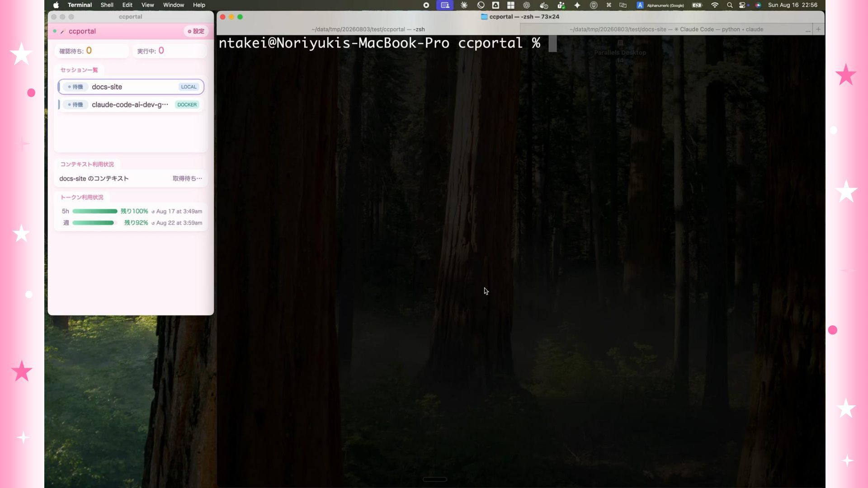Open ccportal settings (設定)
Viewport: 868px width, 488px height.
coord(196,31)
